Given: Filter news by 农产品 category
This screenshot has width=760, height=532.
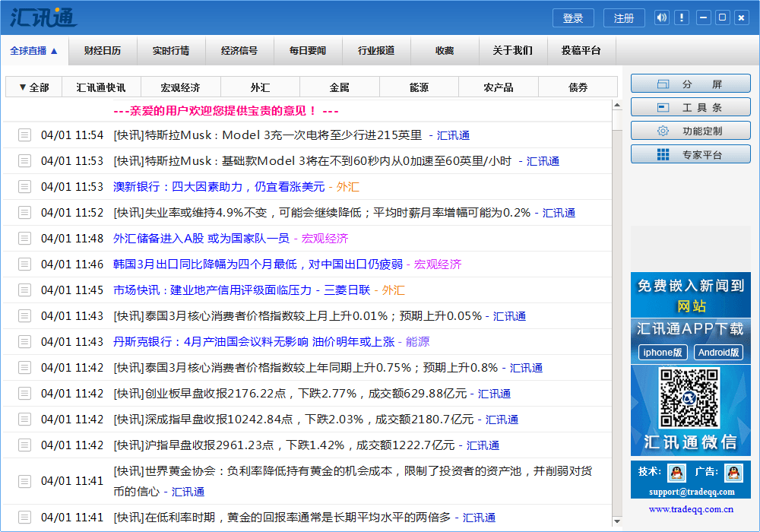Looking at the screenshot, I should (499, 87).
